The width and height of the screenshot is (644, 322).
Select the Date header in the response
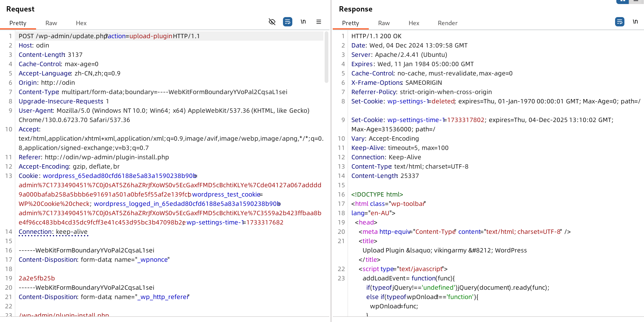coord(410,45)
